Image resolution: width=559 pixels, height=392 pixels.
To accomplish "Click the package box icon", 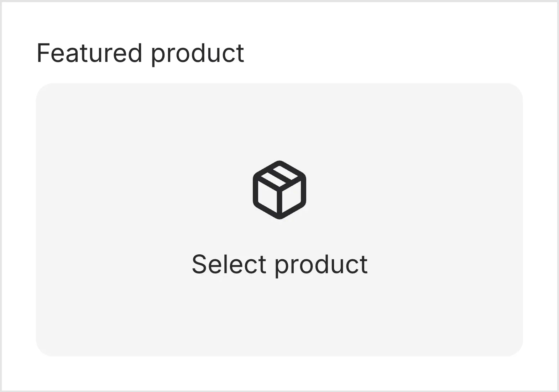I will point(279,190).
